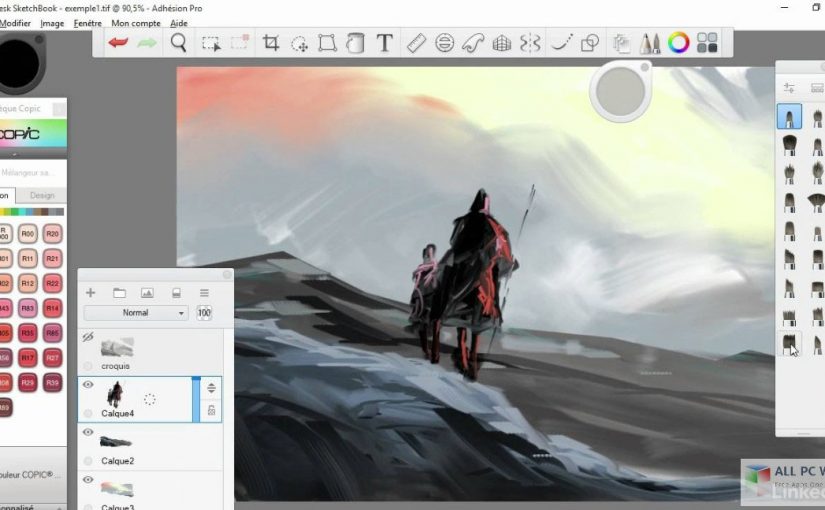
Task: Open the Fenêtre menu
Action: point(88,23)
